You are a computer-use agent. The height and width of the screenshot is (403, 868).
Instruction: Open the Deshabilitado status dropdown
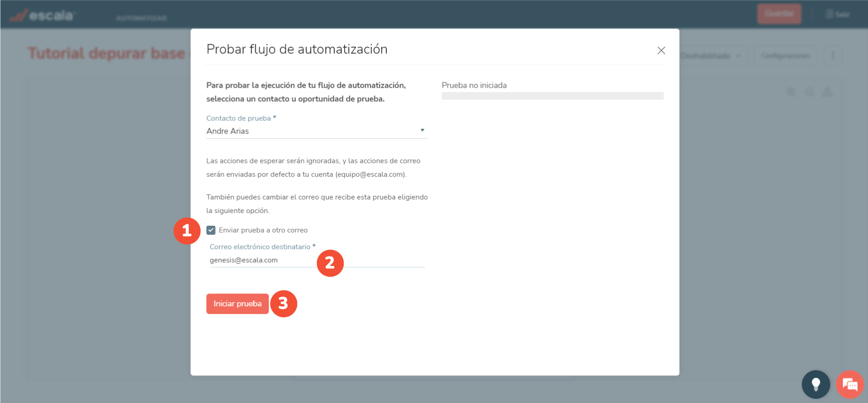point(711,56)
